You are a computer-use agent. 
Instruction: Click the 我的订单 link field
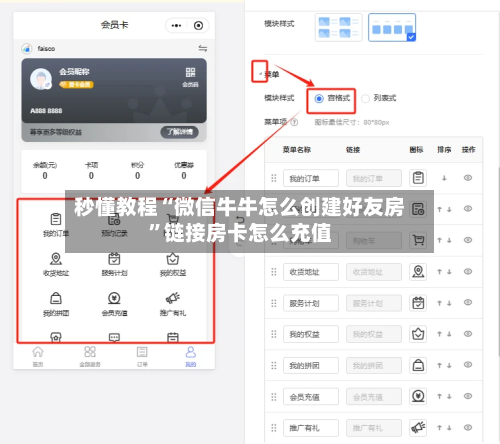pyautogui.click(x=374, y=178)
